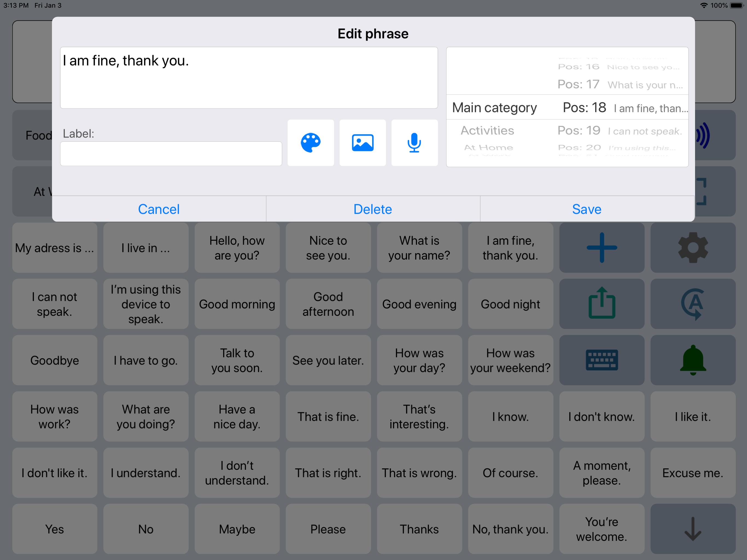This screenshot has height=560, width=747.
Task: Ring the green bell alert
Action: (693, 360)
